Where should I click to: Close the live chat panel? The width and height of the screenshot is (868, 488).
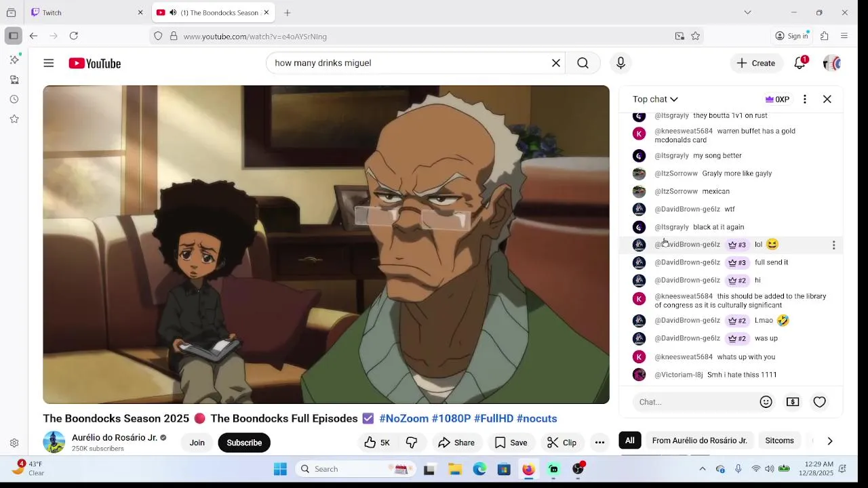[x=827, y=99]
